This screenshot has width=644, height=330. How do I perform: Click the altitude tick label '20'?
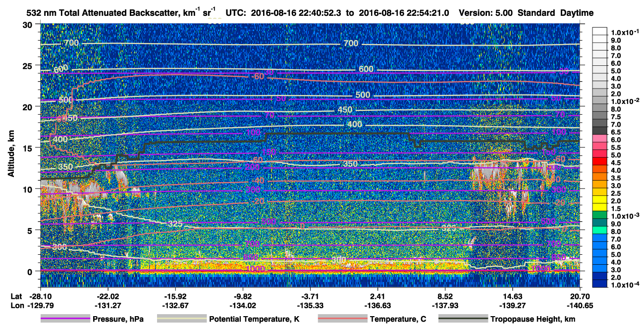[x=28, y=106]
